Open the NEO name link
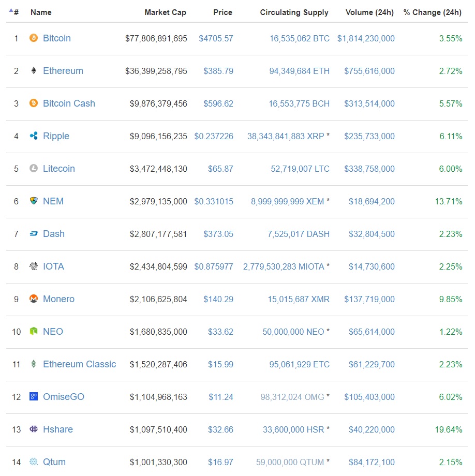 tap(53, 332)
